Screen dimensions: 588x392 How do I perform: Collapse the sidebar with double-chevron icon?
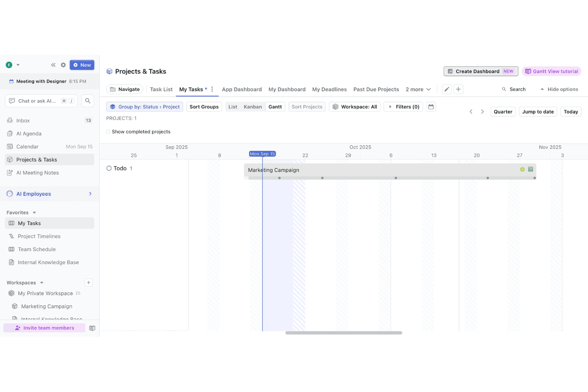(53, 65)
